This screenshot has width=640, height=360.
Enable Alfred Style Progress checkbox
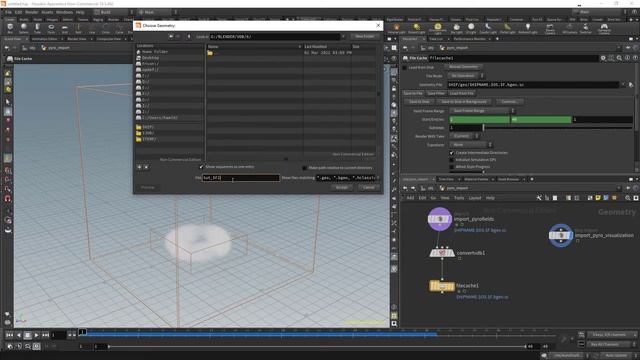[x=452, y=167]
